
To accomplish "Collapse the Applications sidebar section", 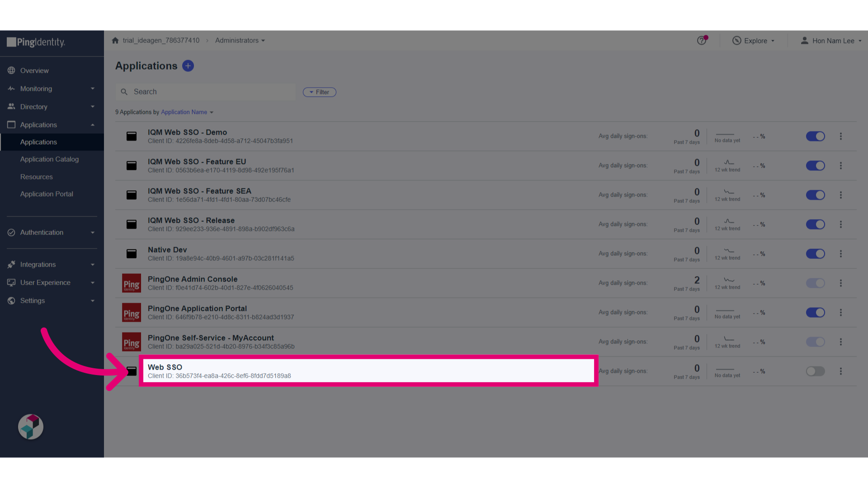I will (52, 125).
